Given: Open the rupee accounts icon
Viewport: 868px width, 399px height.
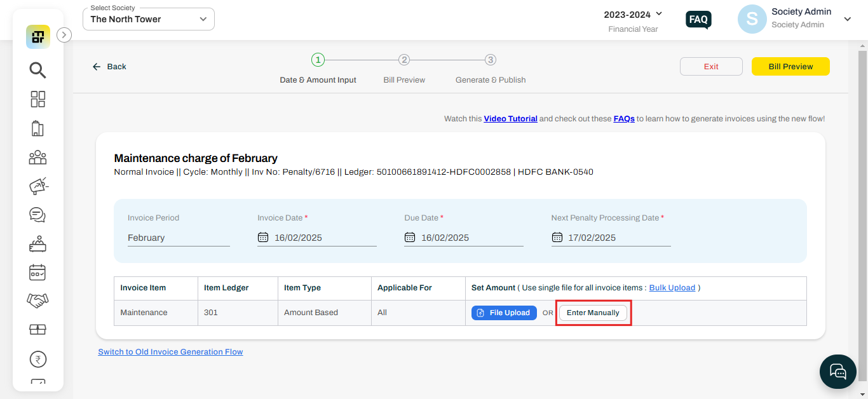Looking at the screenshot, I should click(x=37, y=360).
